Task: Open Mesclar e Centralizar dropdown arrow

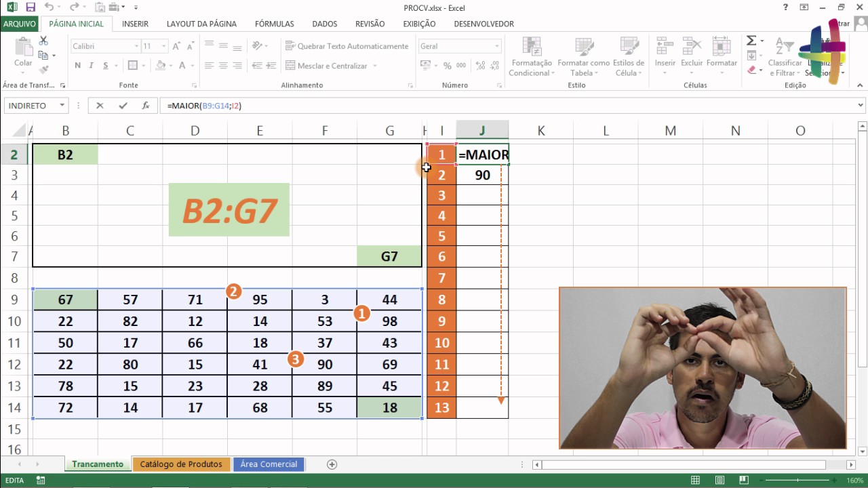Action: 375,66
